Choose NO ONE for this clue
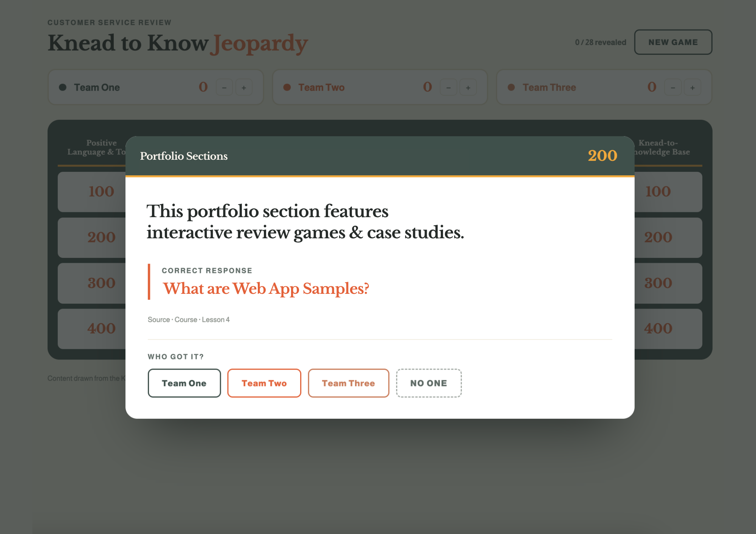Image resolution: width=756 pixels, height=534 pixels. coord(429,383)
